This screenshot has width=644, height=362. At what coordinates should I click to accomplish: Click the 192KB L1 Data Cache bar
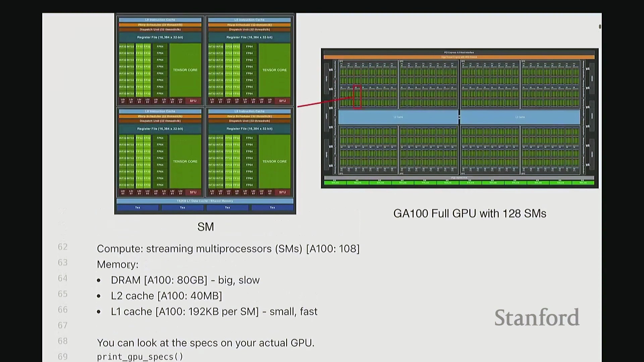coord(205,201)
